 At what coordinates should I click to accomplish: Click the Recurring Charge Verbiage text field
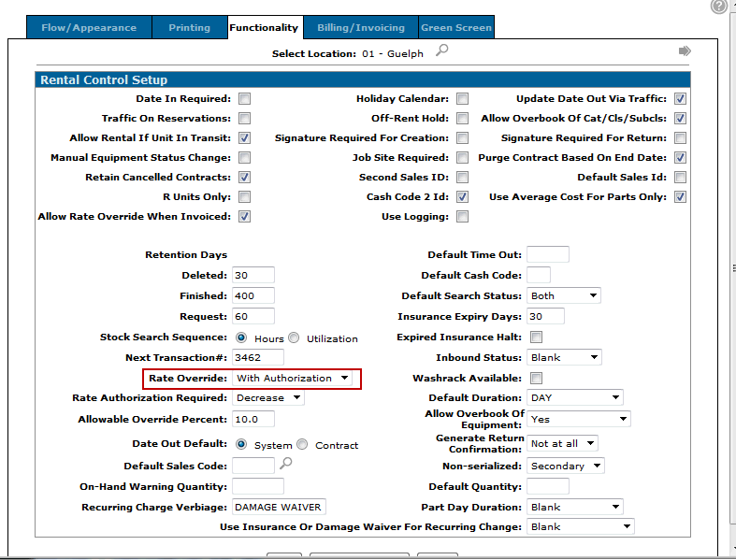pyautogui.click(x=279, y=507)
